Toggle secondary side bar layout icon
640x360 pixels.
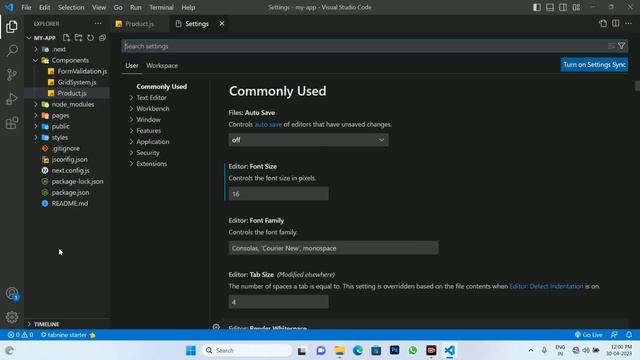[x=563, y=7]
